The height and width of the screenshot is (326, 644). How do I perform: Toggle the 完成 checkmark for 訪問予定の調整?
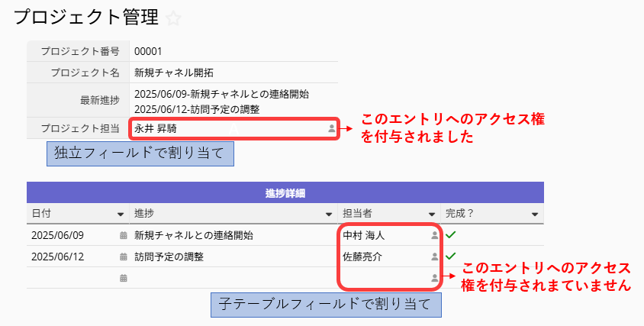pos(451,257)
